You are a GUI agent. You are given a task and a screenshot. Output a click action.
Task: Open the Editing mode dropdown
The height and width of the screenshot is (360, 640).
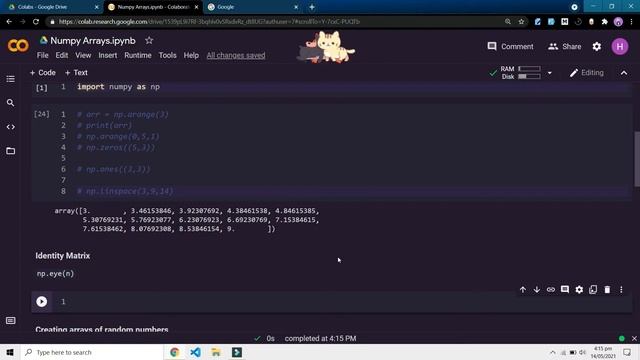(587, 73)
